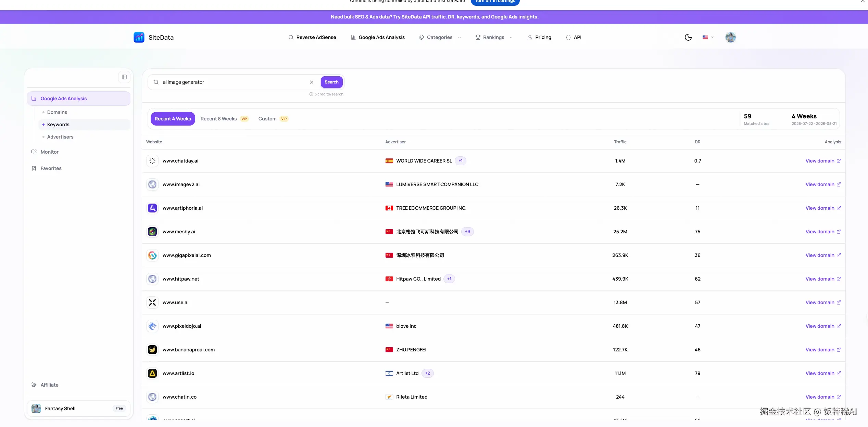Go to the Pricing page

coord(539,37)
